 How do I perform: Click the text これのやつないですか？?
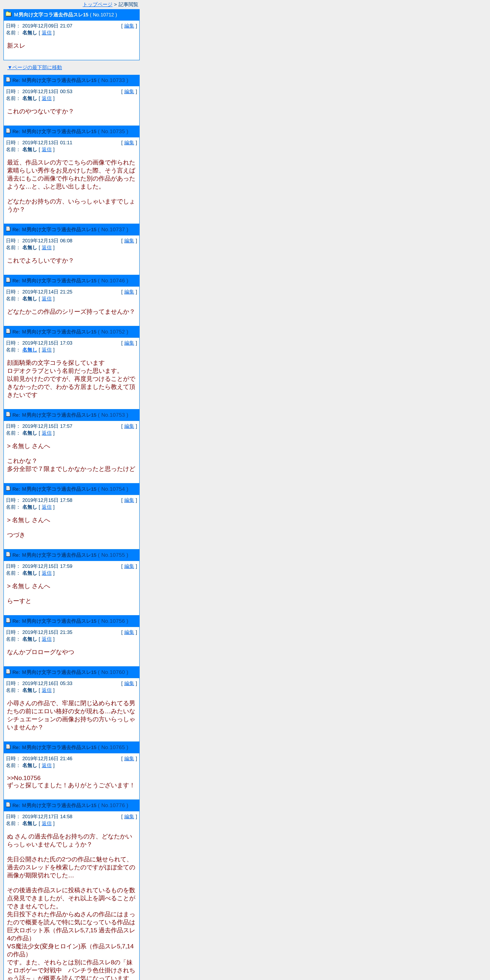40,111
